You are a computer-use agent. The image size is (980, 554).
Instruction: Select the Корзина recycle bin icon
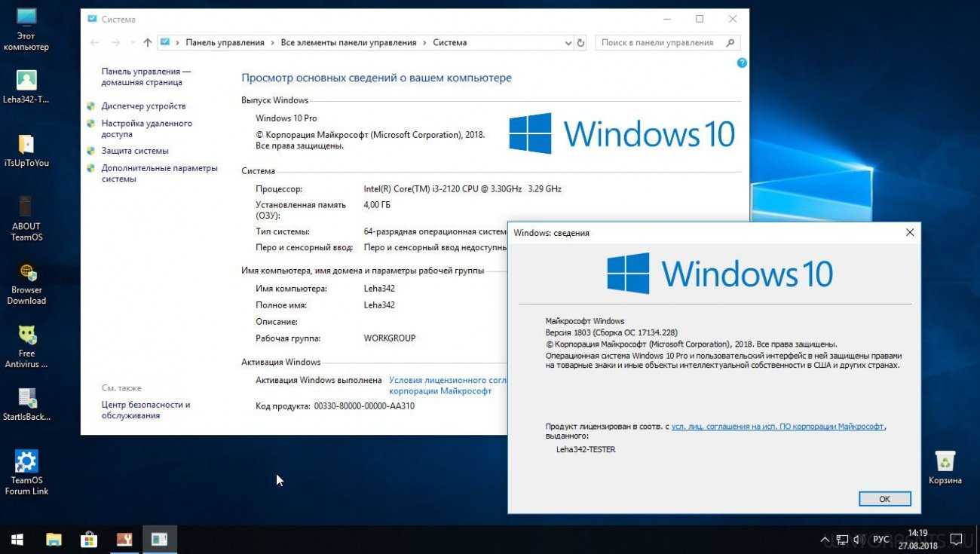tap(945, 467)
